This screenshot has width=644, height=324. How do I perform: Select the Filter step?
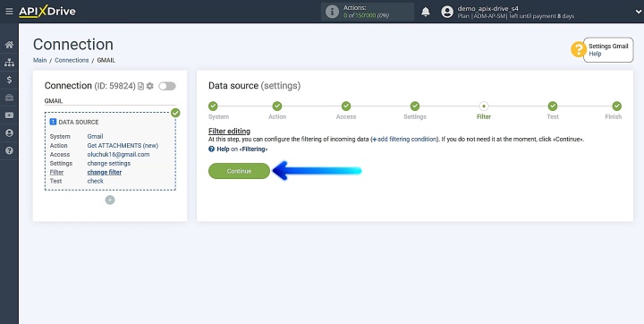tap(484, 107)
